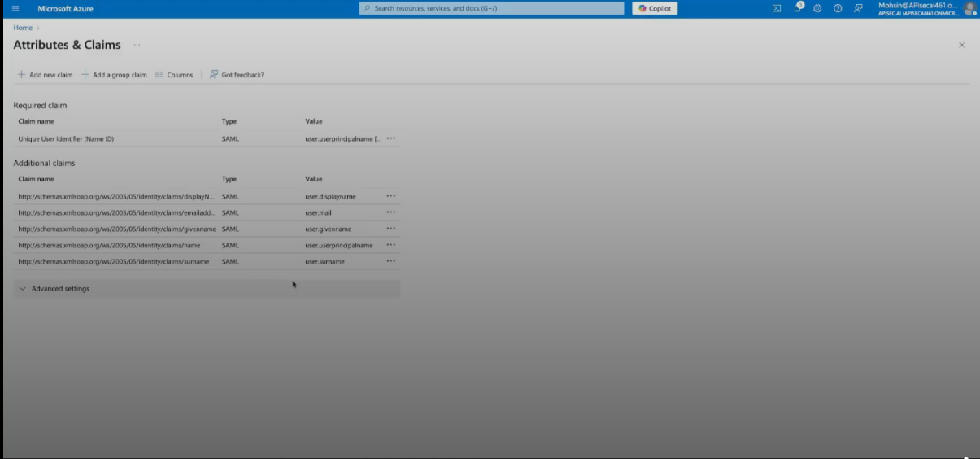
Task: Click the Help question mark icon
Action: click(x=838, y=8)
